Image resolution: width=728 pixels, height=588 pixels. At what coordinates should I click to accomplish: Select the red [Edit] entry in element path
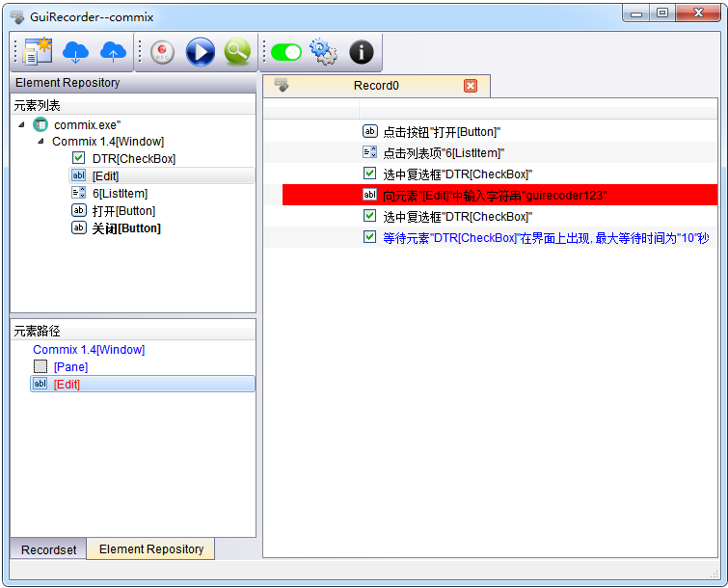[143, 384]
